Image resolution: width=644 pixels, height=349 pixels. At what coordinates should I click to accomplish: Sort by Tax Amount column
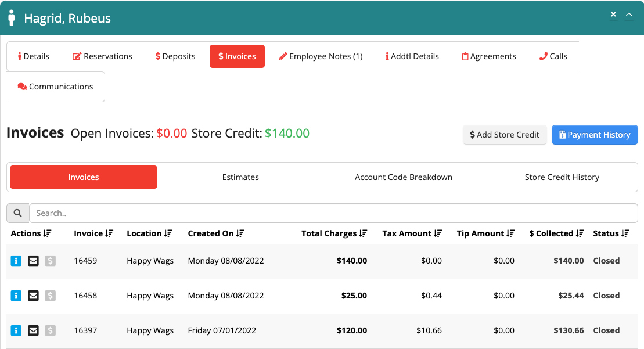point(412,233)
